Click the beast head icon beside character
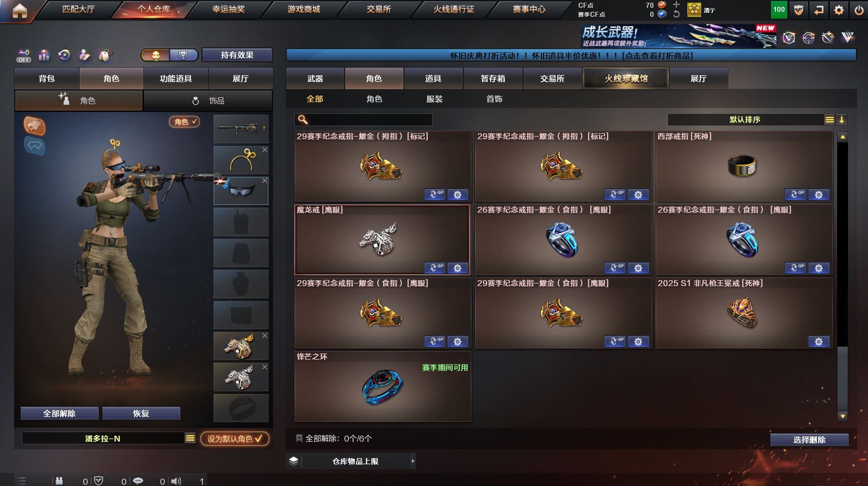This screenshot has width=868, height=486. pos(34,126)
